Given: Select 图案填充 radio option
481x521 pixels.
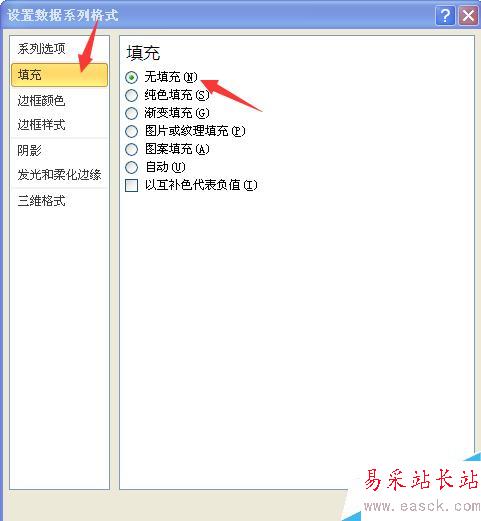Looking at the screenshot, I should coord(131,149).
